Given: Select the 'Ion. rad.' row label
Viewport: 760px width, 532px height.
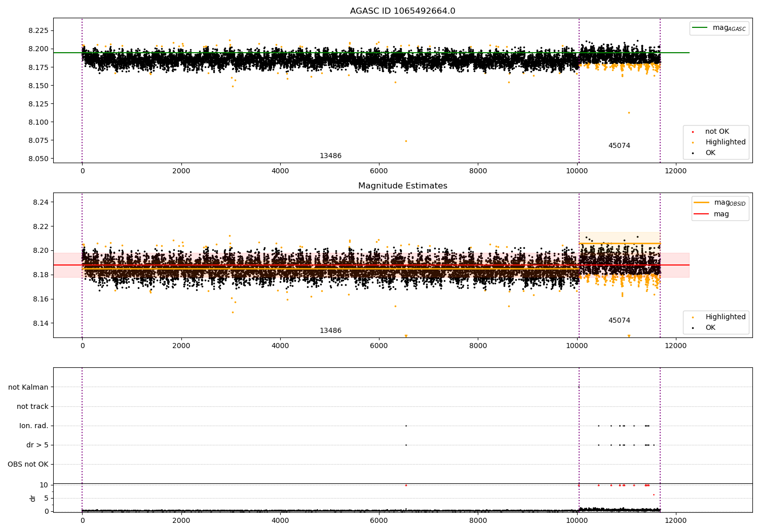Looking at the screenshot, I should (34, 426).
